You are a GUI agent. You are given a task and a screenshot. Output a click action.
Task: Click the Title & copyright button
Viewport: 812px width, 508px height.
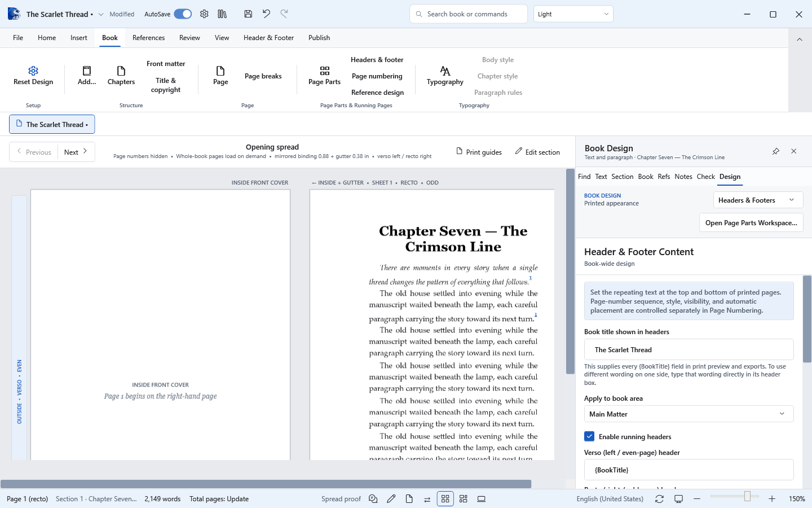(x=166, y=85)
